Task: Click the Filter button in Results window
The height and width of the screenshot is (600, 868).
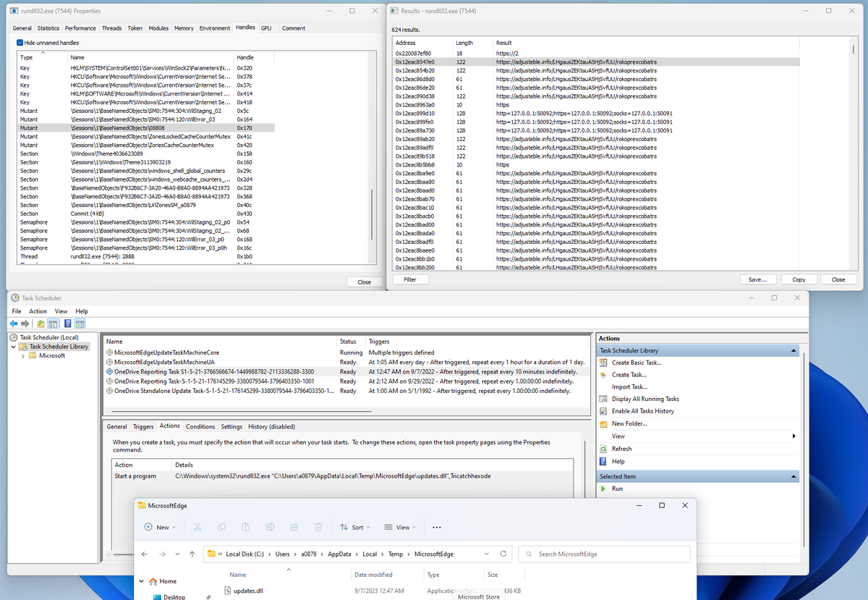Action: (x=410, y=279)
